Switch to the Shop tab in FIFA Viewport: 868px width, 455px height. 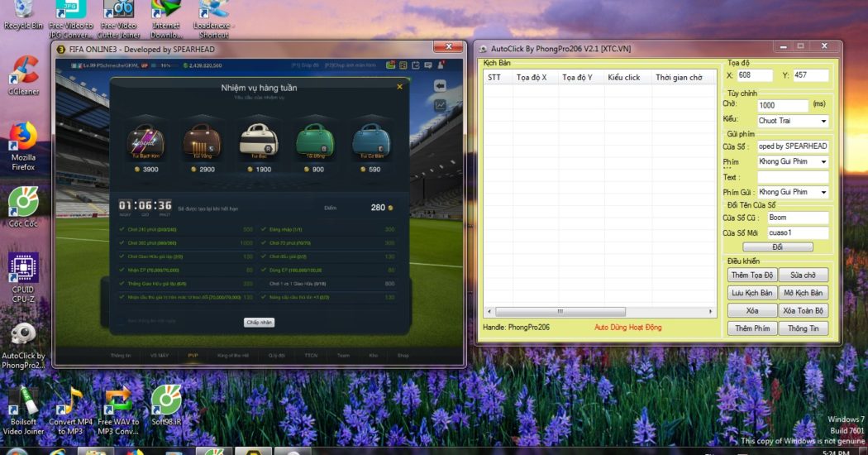[403, 355]
